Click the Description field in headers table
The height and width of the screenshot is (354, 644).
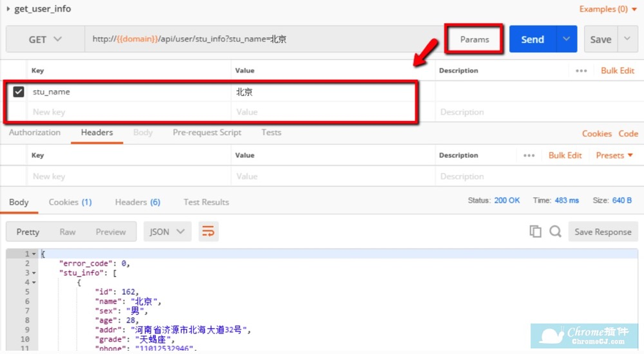[x=539, y=176]
